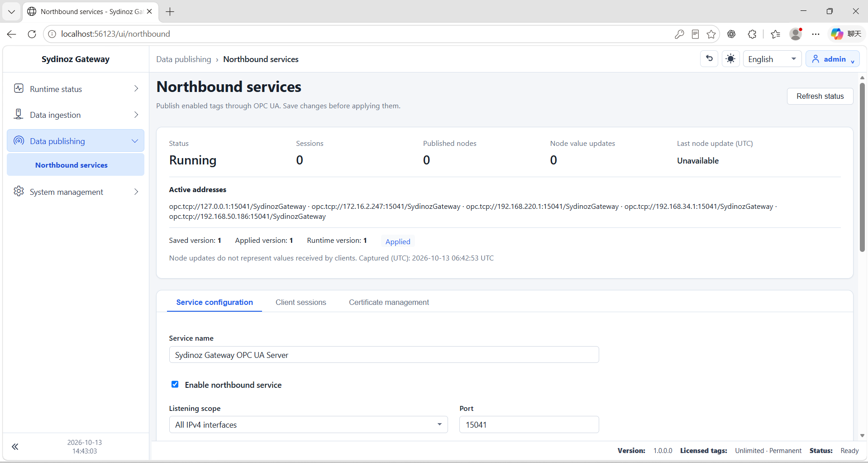Open the Copilot chat icon
This screenshot has width=868, height=463.
[x=837, y=34]
